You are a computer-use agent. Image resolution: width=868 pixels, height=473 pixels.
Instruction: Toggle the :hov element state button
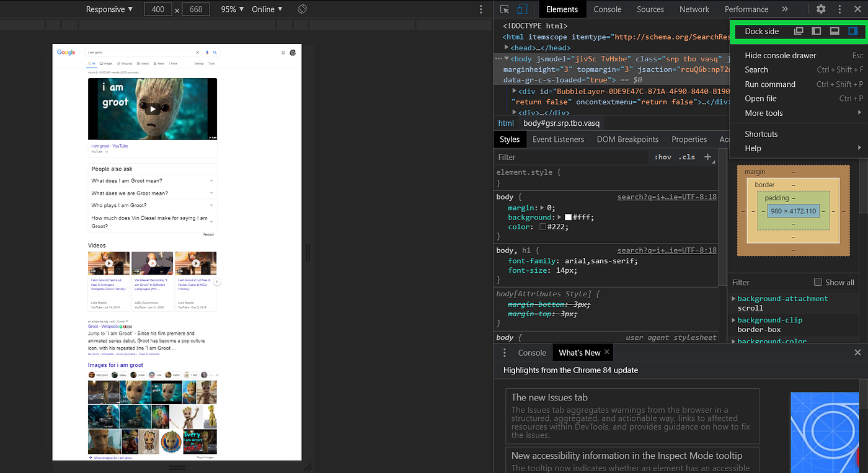[663, 157]
